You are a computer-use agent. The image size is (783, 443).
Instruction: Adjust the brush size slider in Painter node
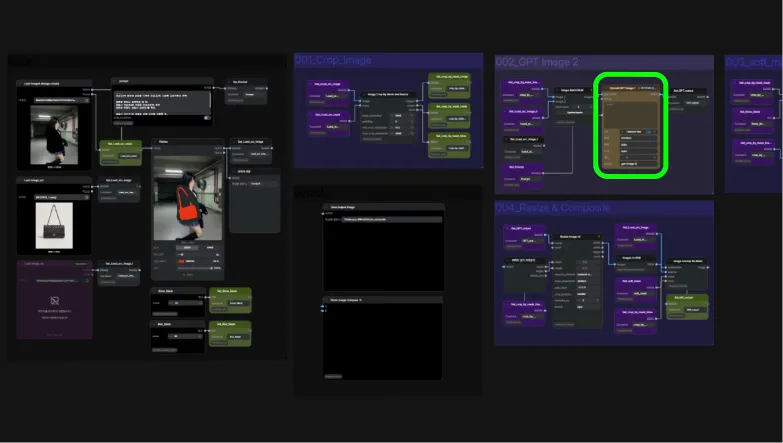pyautogui.click(x=199, y=255)
